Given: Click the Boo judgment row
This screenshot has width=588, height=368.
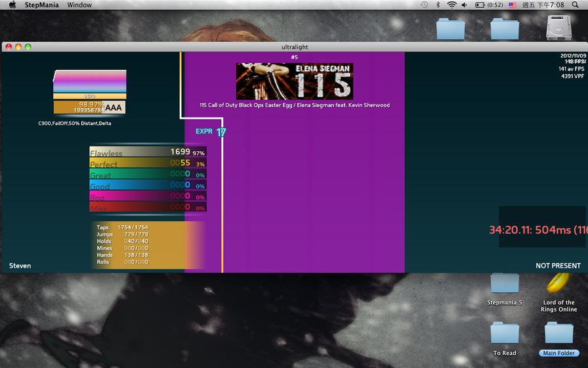Looking at the screenshot, I should click(148, 196).
